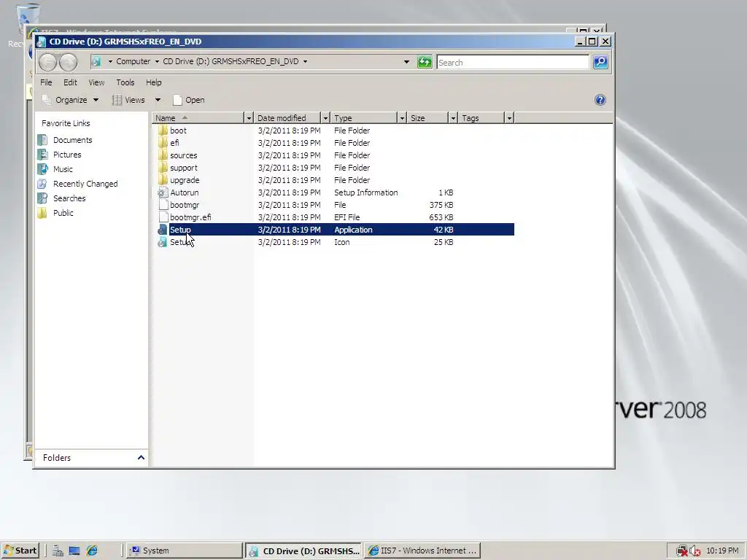This screenshot has height=560, width=747.
Task: Click the Autorun setup information file icon
Action: tap(163, 192)
